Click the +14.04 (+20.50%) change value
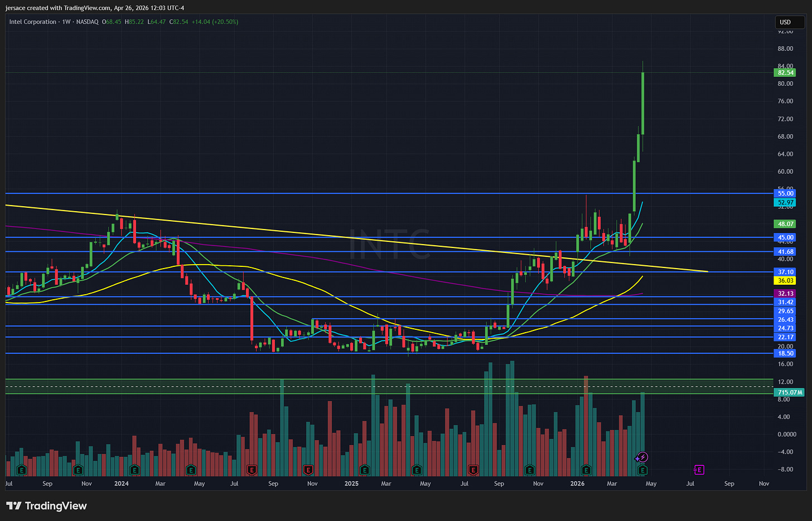Screen dimensions: 812x521 215,22
